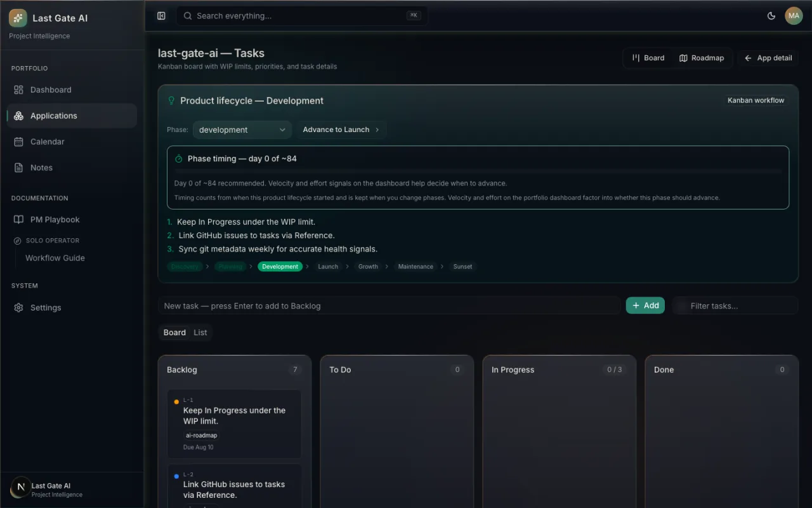Open Dashboard via its grid icon
This screenshot has width=812, height=508.
18,90
